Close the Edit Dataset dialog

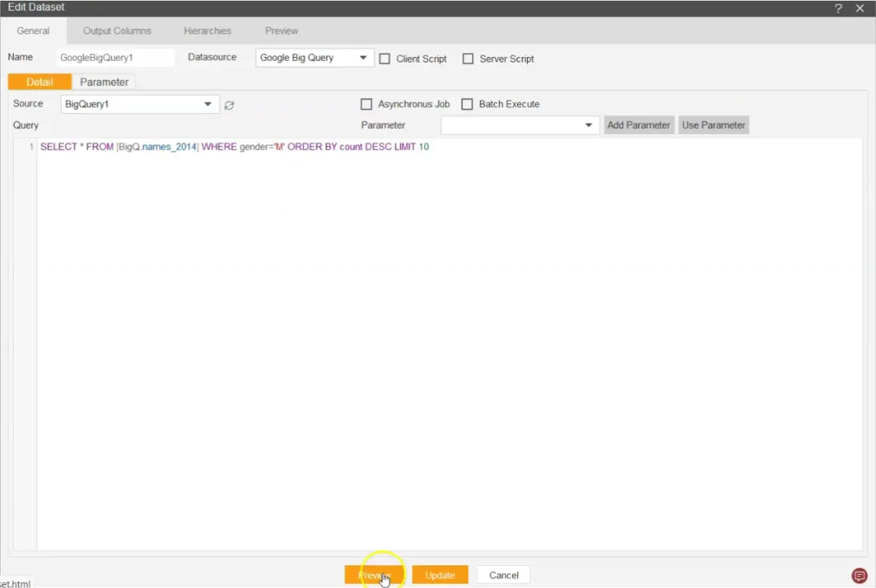coord(860,8)
